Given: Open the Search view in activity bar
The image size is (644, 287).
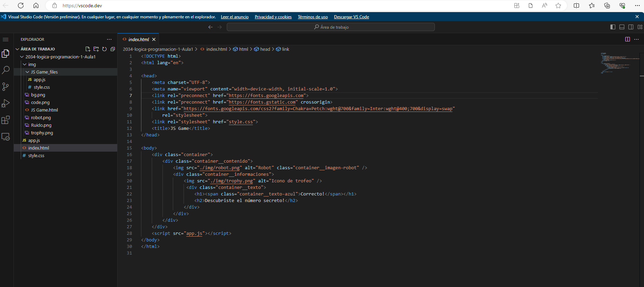Looking at the screenshot, I should tap(6, 70).
